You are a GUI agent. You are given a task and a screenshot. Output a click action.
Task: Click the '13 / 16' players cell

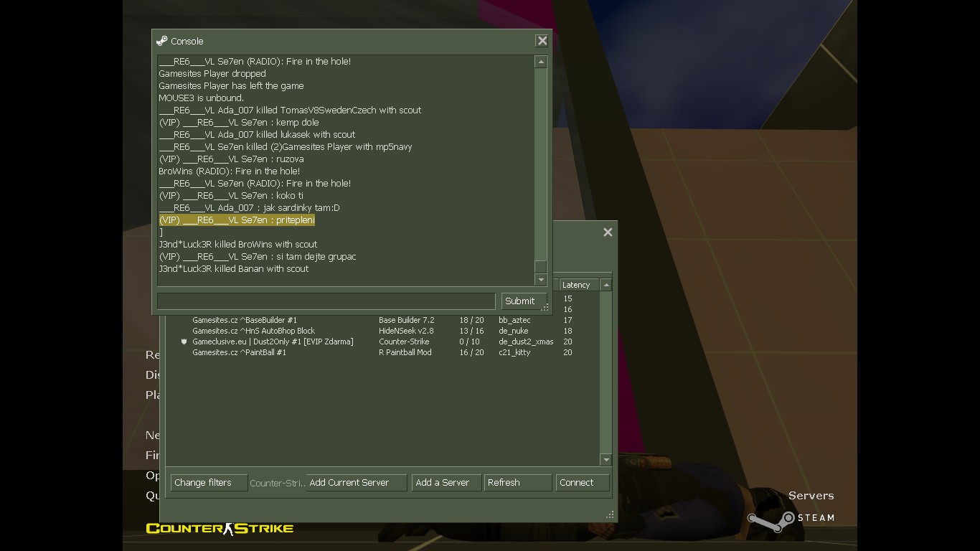click(x=471, y=331)
